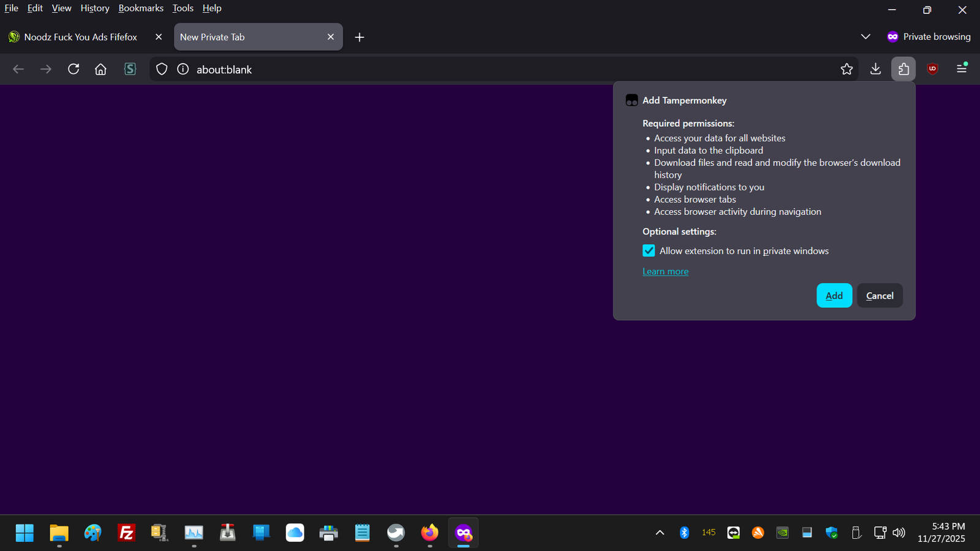Click 'Access browser tabs' permission text
Screen dimensions: 980x551
(x=695, y=200)
